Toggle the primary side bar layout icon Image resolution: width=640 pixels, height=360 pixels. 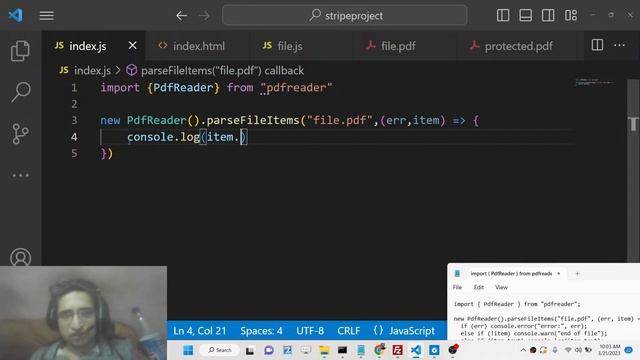pyautogui.click(x=503, y=16)
